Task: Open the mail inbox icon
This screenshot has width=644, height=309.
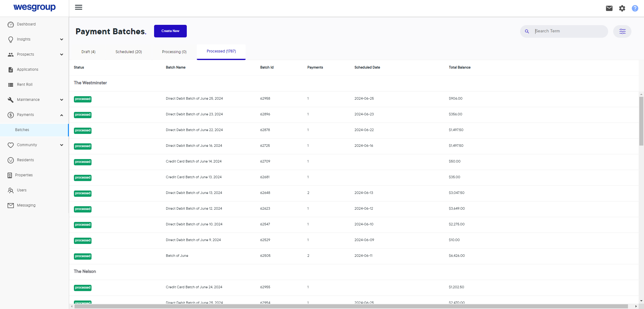Action: [x=609, y=8]
